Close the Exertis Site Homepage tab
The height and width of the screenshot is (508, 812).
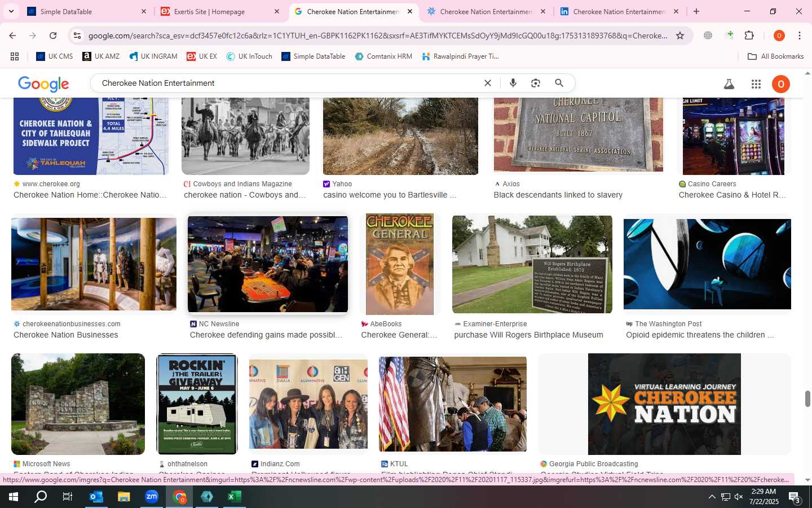[277, 11]
